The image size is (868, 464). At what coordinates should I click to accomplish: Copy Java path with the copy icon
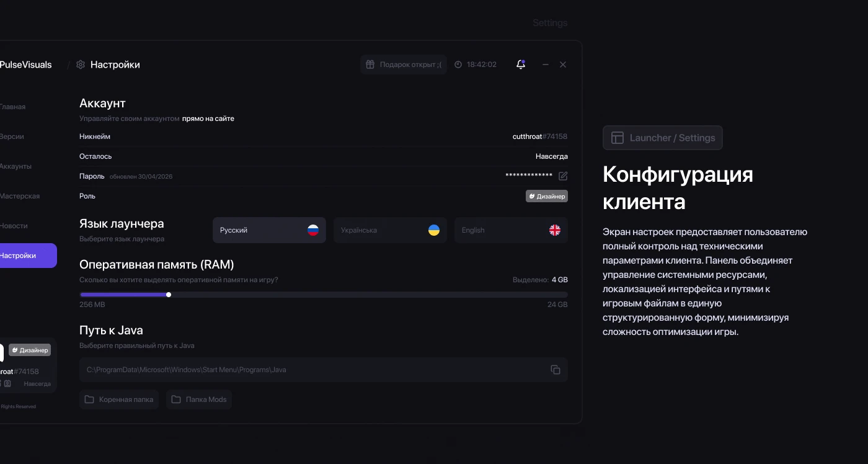tap(556, 370)
